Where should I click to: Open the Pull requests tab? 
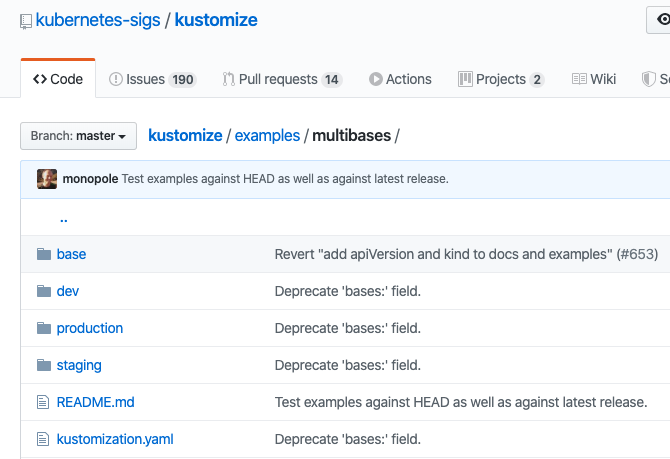click(x=282, y=79)
